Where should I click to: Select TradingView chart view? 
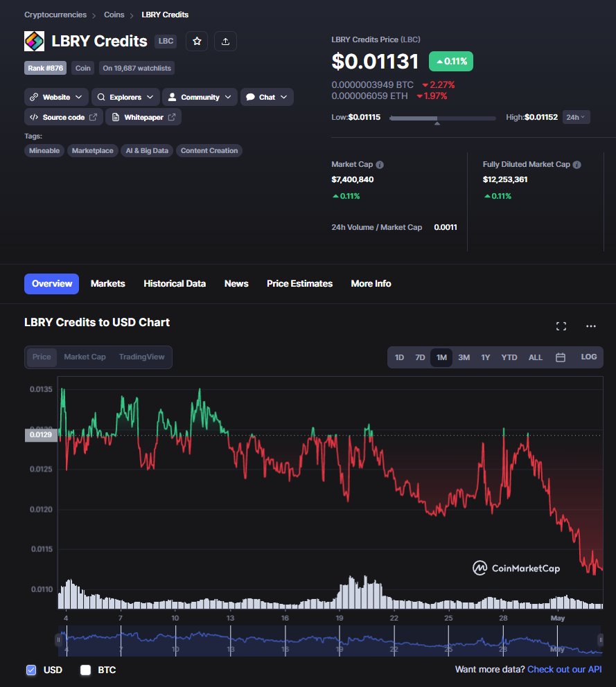(x=141, y=357)
